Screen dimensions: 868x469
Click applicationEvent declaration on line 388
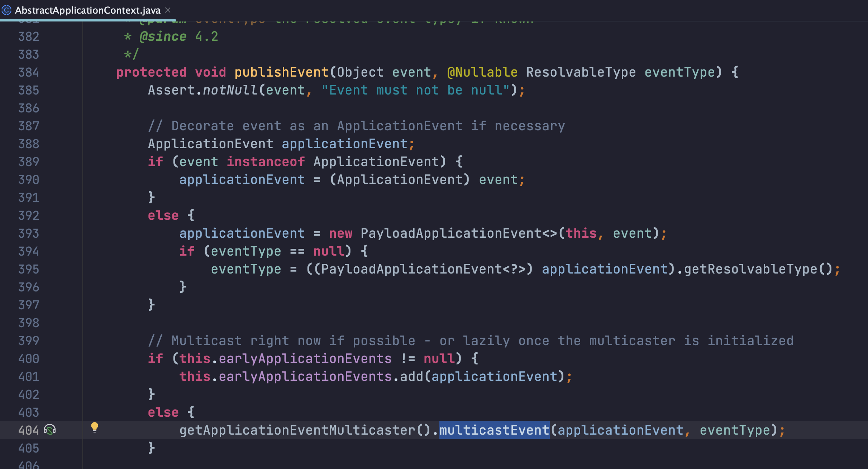point(344,144)
